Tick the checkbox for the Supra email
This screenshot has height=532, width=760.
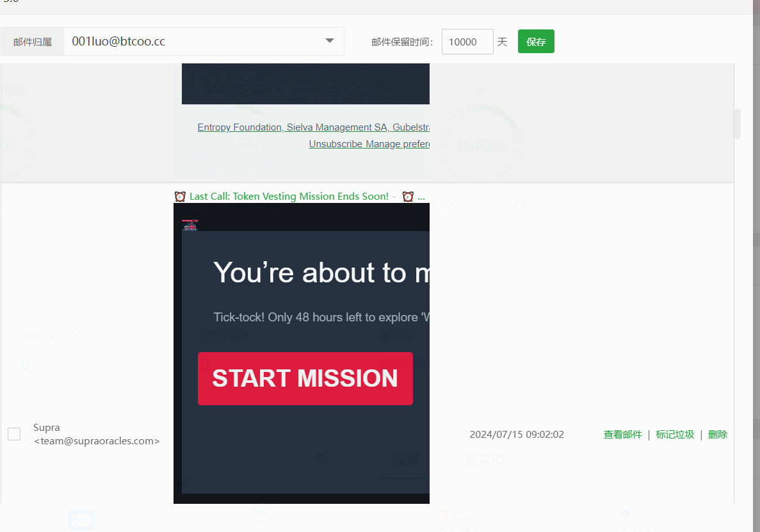(14, 434)
